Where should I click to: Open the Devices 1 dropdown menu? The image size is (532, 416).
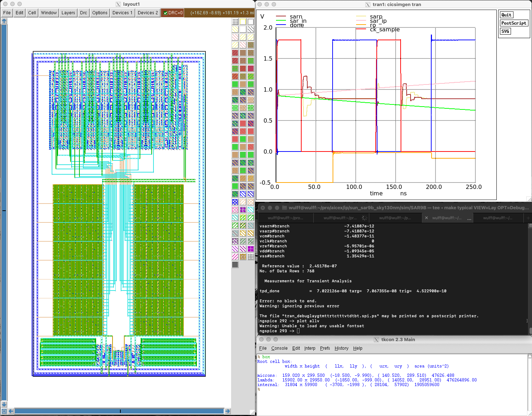(122, 13)
